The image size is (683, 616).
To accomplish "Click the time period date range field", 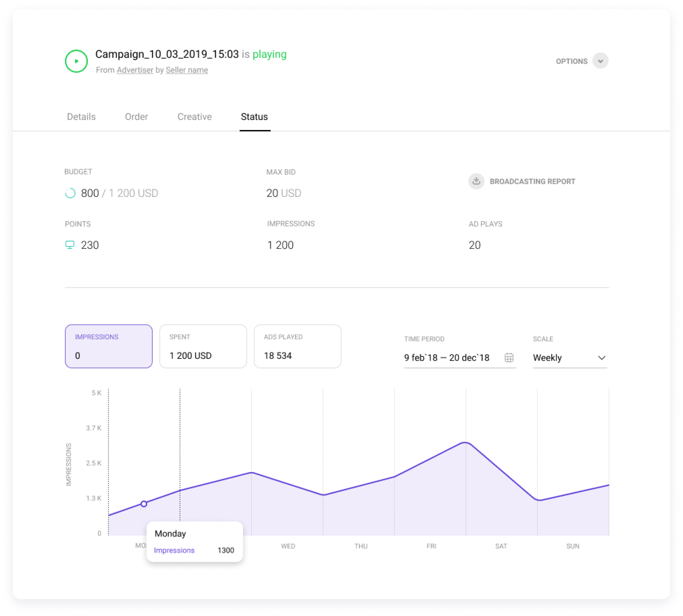I will click(460, 358).
